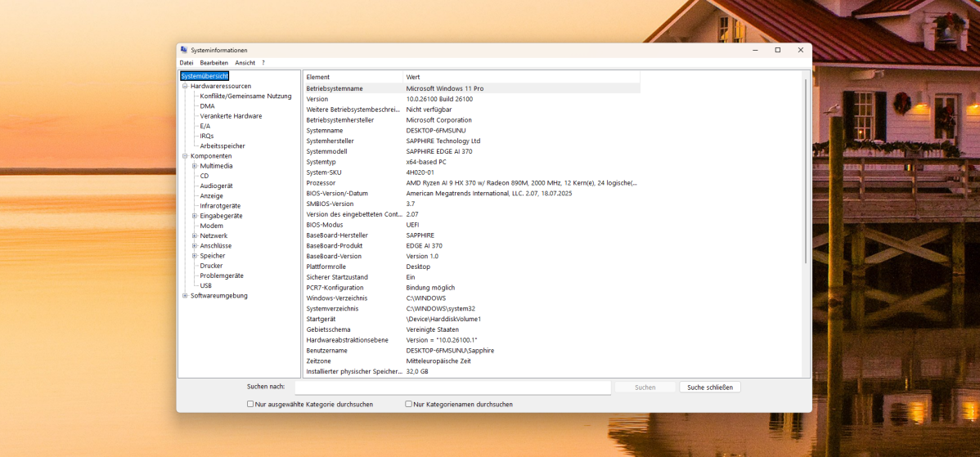This screenshot has height=457, width=980.
Task: Select the BaseBoard-Produkt row
Action: click(472, 246)
